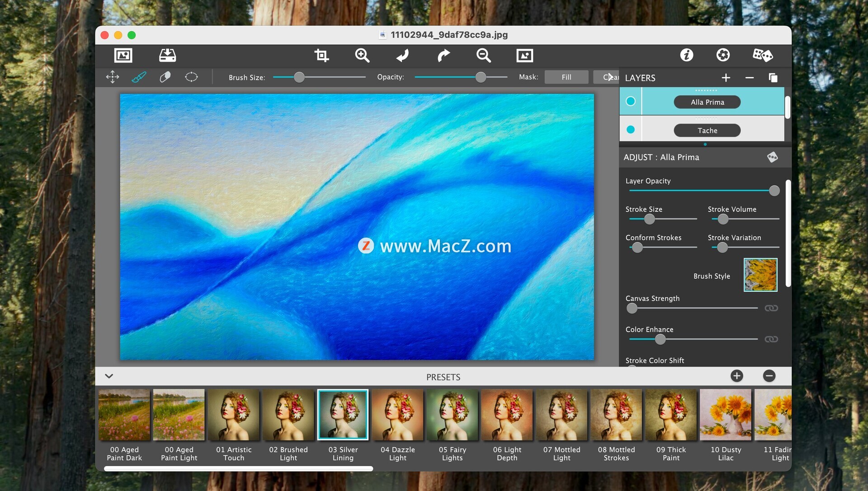This screenshot has height=491, width=868.
Task: Click the Adjust panel scrollbar
Action: [x=788, y=234]
